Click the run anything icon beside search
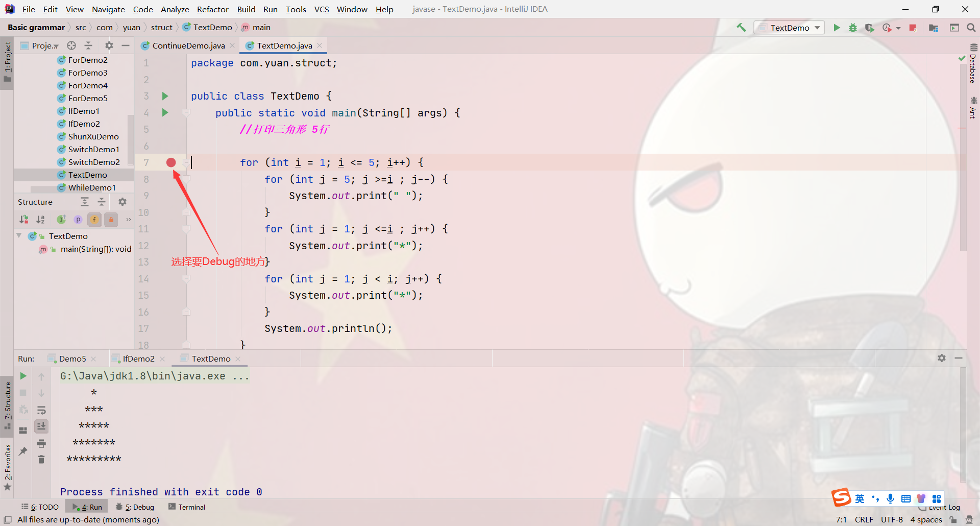The image size is (980, 526). (x=954, y=28)
